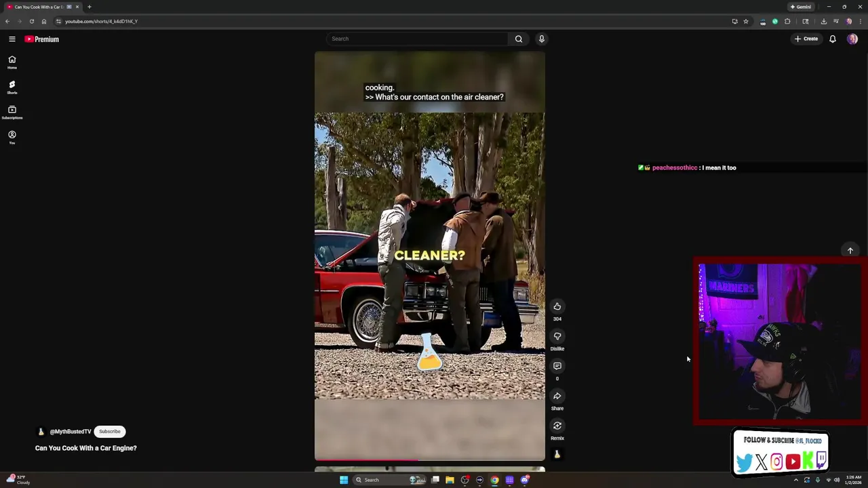This screenshot has width=868, height=488.
Task: Open Chrome downloads
Action: pos(823,21)
